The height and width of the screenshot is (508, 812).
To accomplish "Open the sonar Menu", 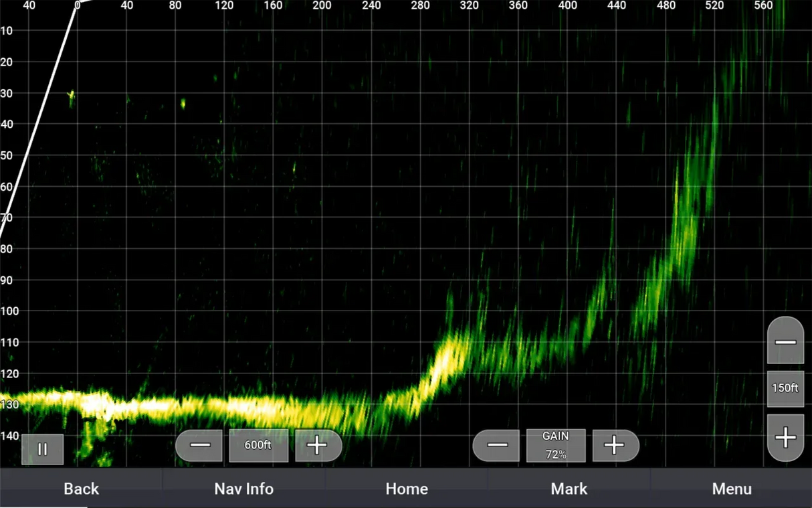I will [x=731, y=489].
